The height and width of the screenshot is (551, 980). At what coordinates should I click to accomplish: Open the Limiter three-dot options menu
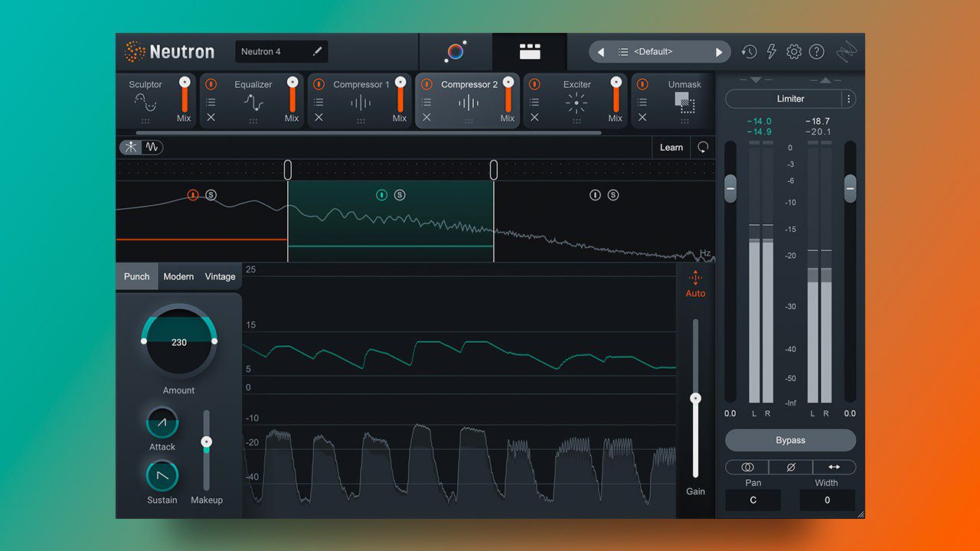pyautogui.click(x=848, y=99)
